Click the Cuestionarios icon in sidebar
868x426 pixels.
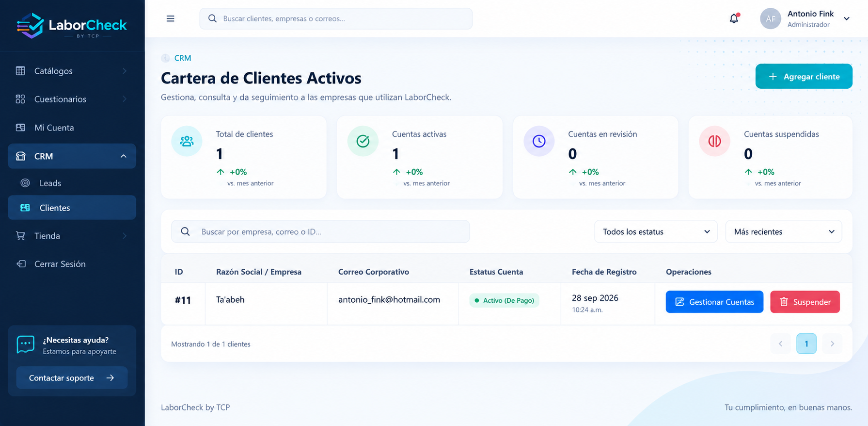point(20,99)
